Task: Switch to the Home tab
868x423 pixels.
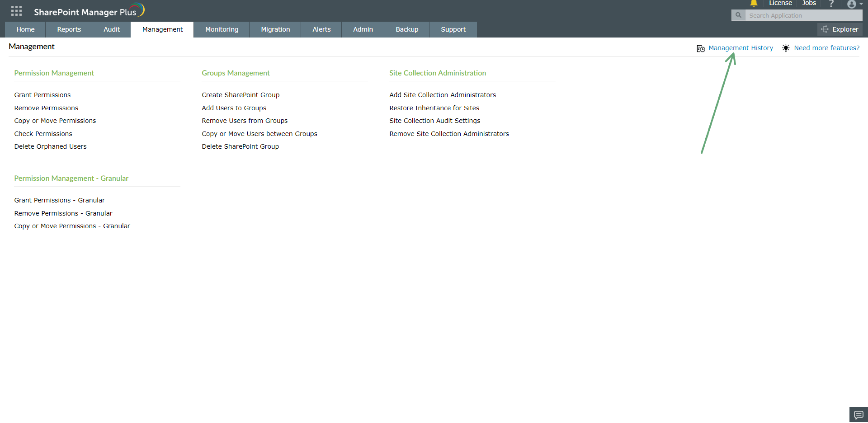Action: point(25,29)
